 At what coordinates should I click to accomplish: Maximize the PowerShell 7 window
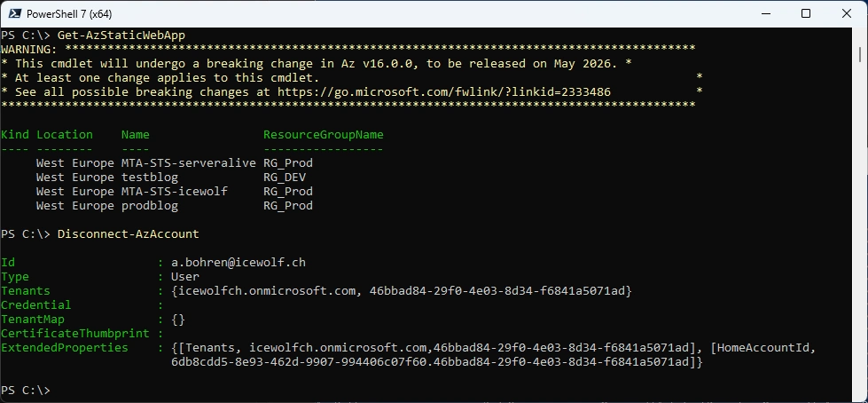[x=806, y=14]
